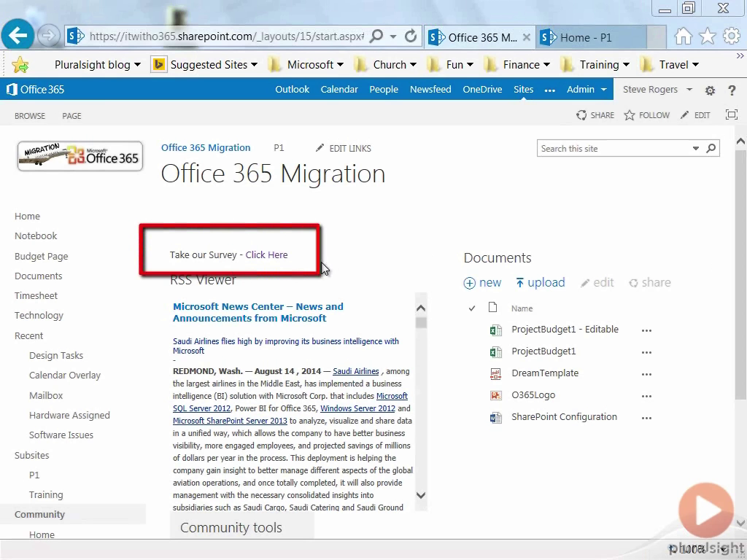
Task: Click the site search magnifier icon
Action: (x=711, y=149)
